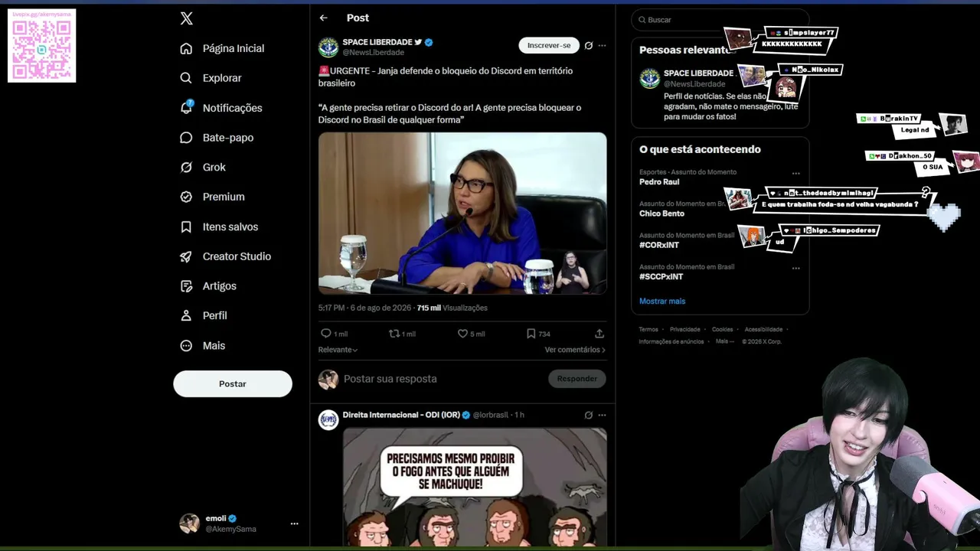Open the Chico Bento trending topic

tap(661, 214)
